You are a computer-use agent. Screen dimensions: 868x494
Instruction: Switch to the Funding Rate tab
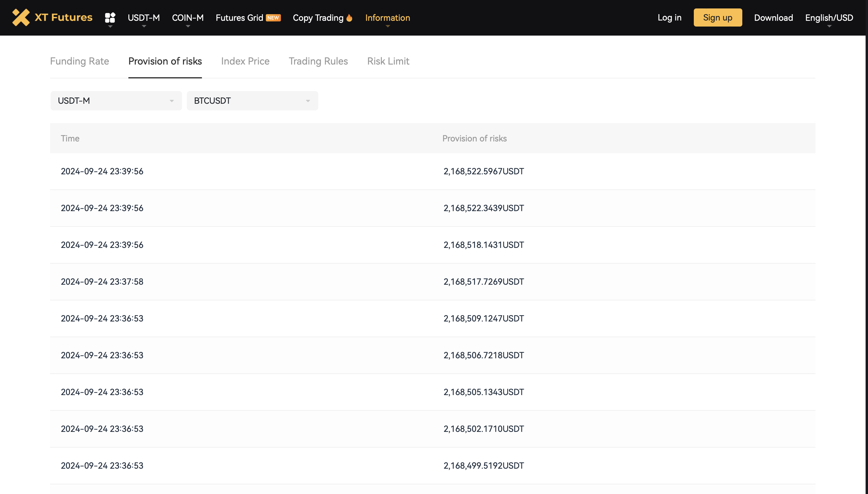79,61
